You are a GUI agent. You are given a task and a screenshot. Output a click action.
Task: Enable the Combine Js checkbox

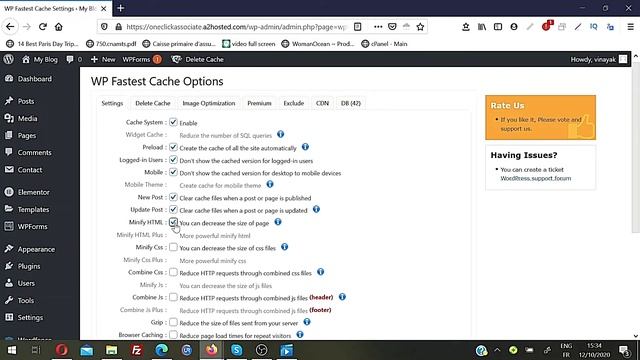(x=173, y=297)
